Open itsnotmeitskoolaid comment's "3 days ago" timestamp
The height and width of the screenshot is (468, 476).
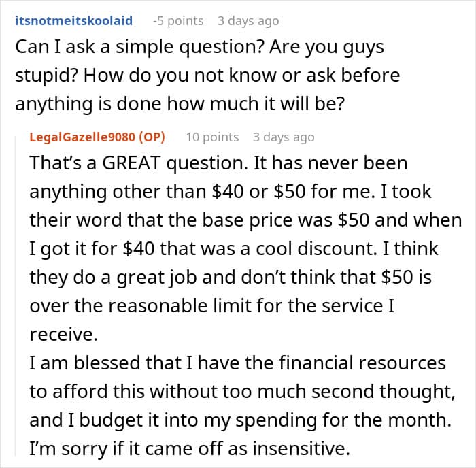(x=248, y=21)
